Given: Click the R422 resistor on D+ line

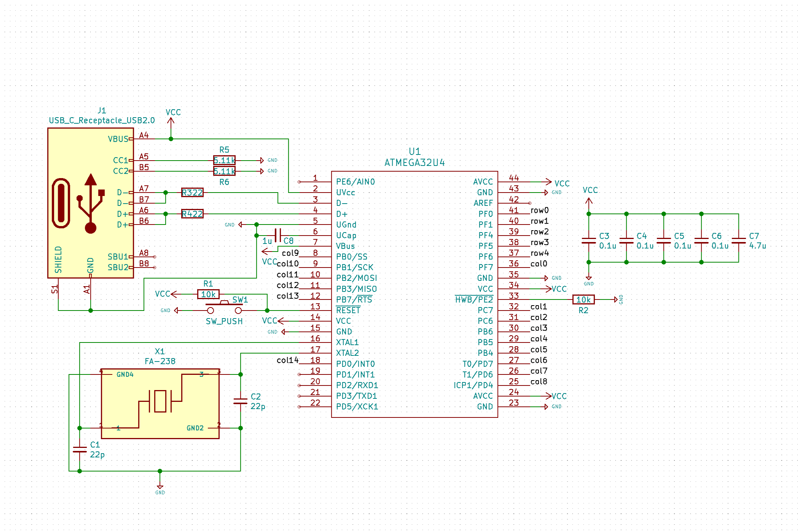Looking at the screenshot, I should tap(192, 214).
